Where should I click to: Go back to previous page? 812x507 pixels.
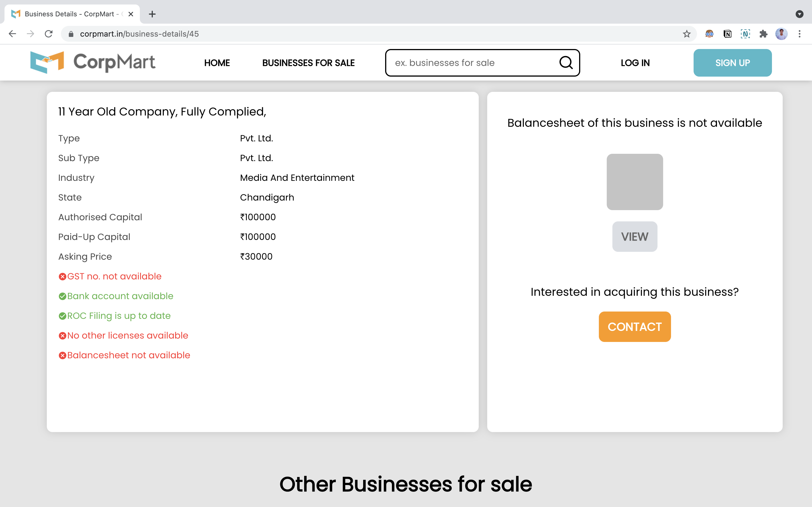coord(12,34)
